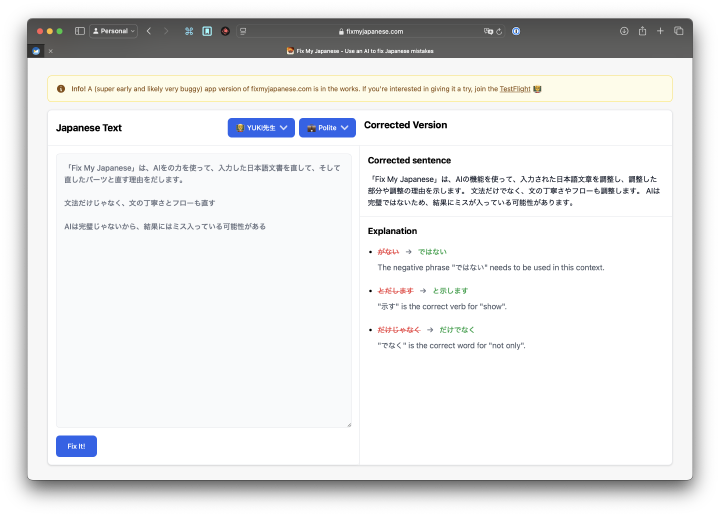
Task: Reload the page with refresh icon
Action: (x=499, y=31)
